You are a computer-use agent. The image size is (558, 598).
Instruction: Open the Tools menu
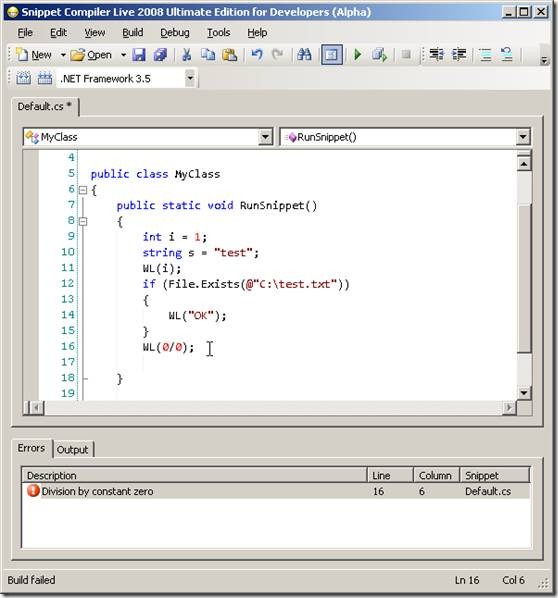[219, 33]
